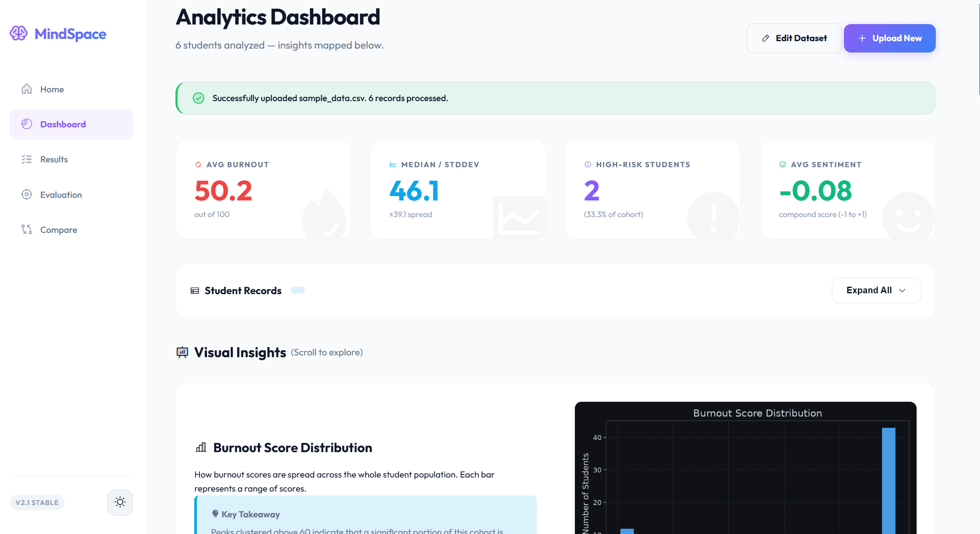Click the Burnout Score Distribution bar-chart icon

pyautogui.click(x=201, y=447)
